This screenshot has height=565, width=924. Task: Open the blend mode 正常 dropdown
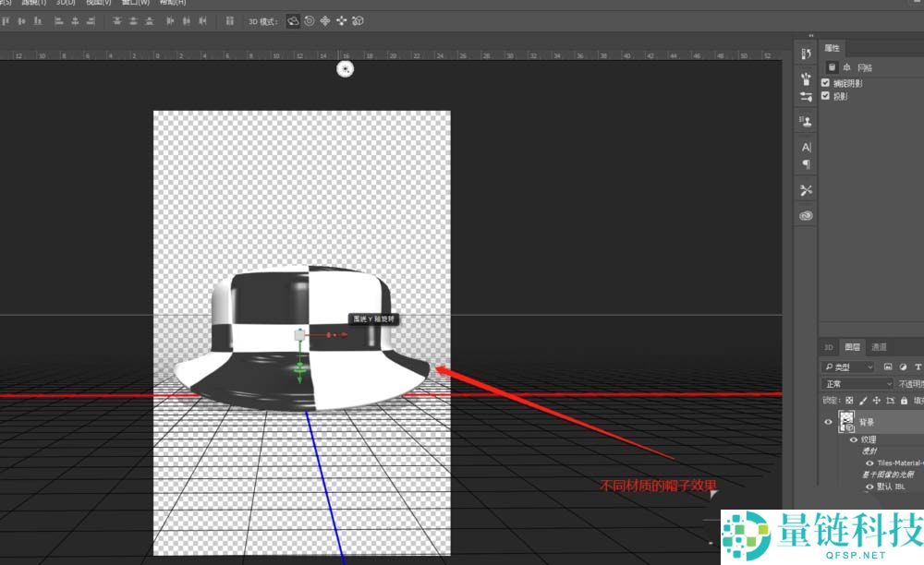pyautogui.click(x=857, y=384)
